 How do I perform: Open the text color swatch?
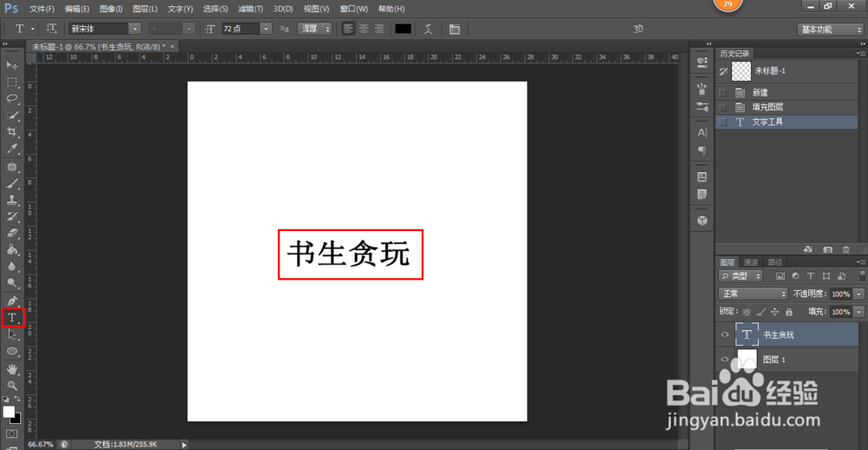click(403, 29)
